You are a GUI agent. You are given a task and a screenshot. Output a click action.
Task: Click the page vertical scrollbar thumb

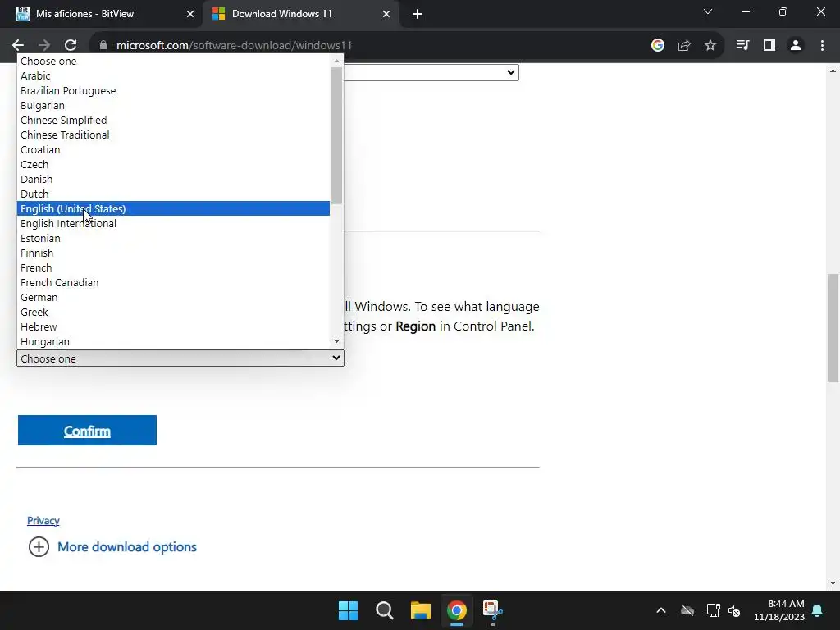(833, 328)
